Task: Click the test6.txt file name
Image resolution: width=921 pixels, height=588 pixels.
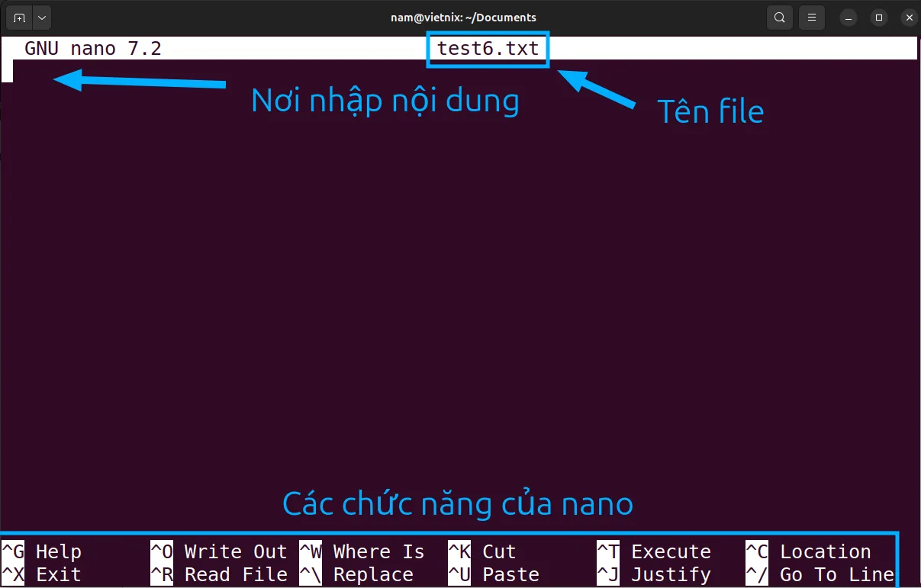Action: click(x=488, y=49)
